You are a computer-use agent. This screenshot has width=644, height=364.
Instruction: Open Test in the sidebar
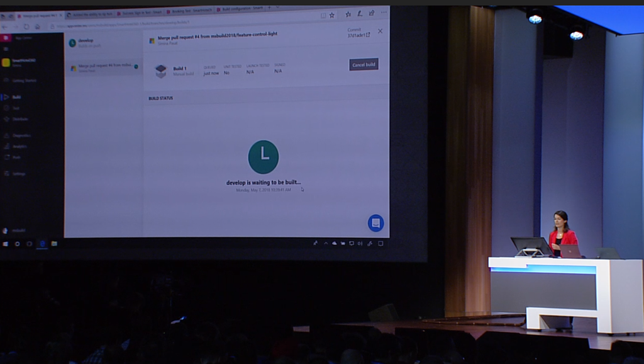click(12, 108)
